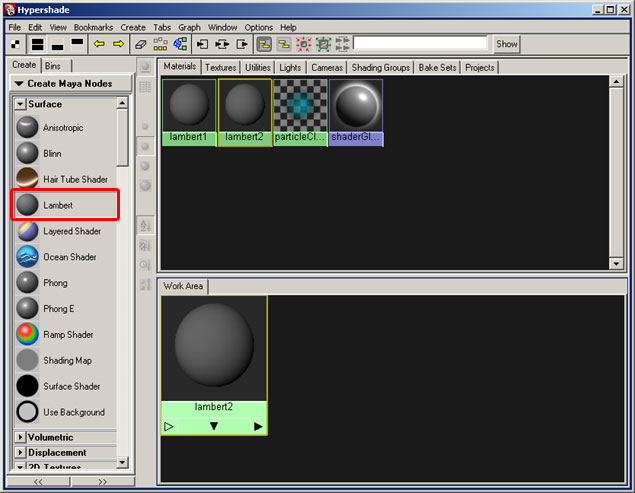
Task: Open the Graph menu
Action: click(x=190, y=27)
